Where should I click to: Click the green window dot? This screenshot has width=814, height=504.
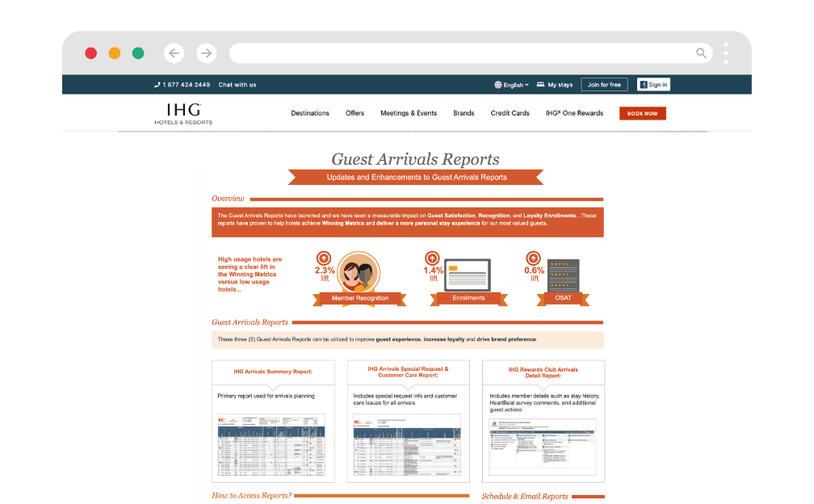pos(138,53)
